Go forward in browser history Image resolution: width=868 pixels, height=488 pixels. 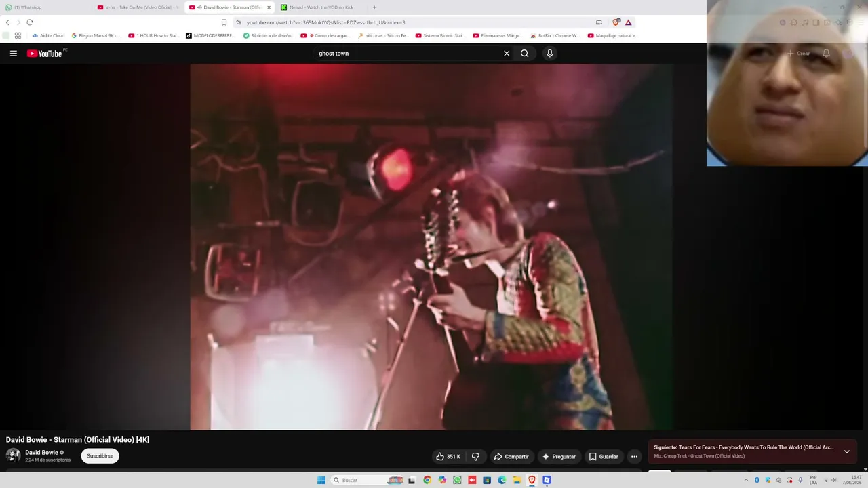(18, 22)
